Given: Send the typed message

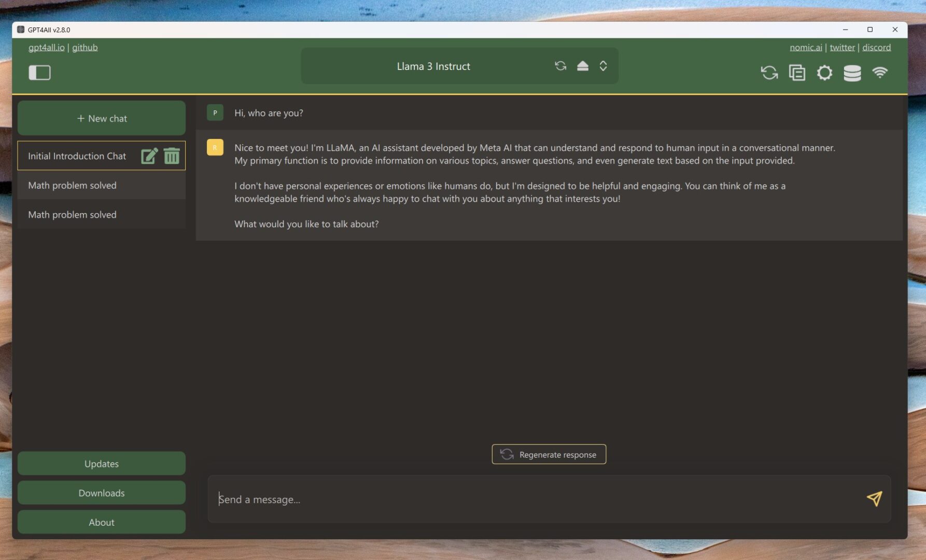Looking at the screenshot, I should pyautogui.click(x=874, y=499).
